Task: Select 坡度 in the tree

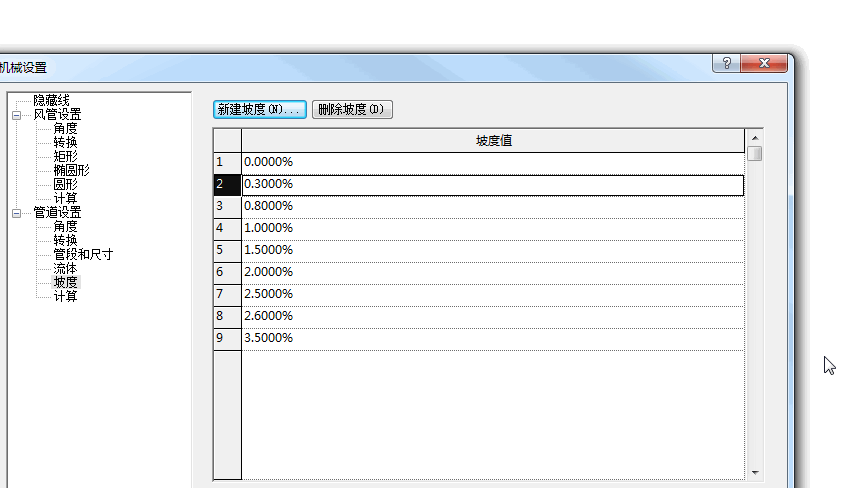Action: coord(66,282)
